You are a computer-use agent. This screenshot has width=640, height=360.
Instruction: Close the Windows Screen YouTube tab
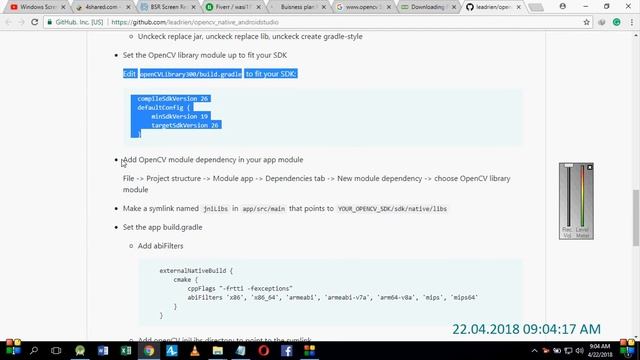pos(63,7)
